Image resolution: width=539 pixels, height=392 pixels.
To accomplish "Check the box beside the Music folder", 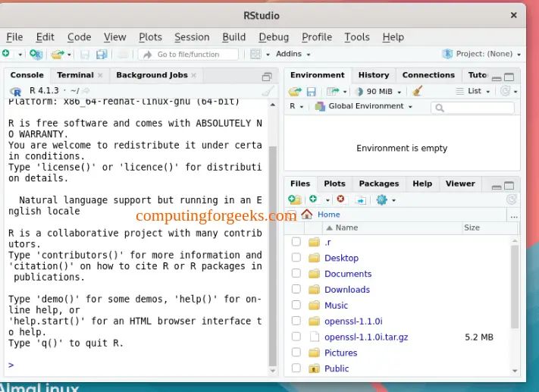I will pyautogui.click(x=296, y=305).
